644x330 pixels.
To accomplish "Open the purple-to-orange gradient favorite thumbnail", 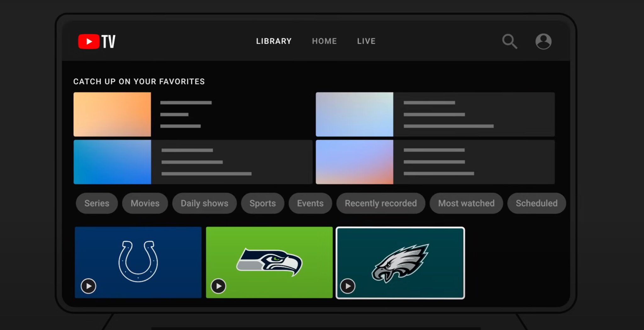I will [354, 162].
